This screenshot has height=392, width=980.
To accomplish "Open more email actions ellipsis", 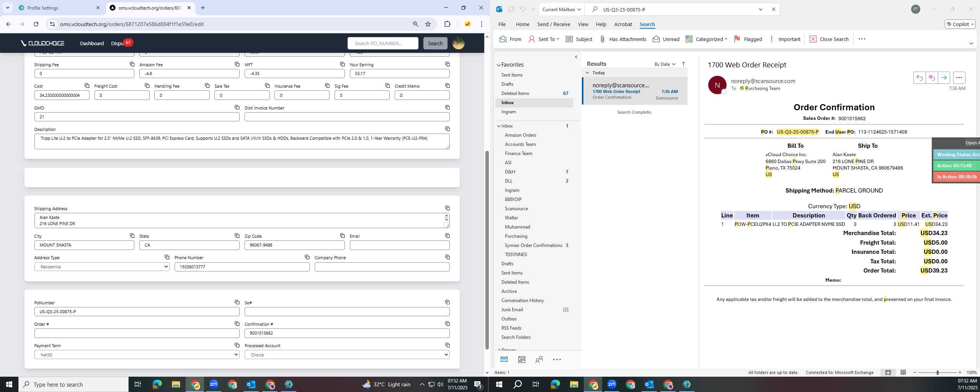I will point(959,78).
